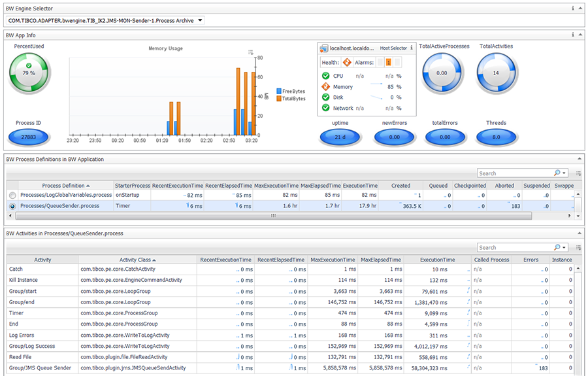Focus the BW Activities Search field
Image resolution: width=588 pixels, height=376 pixels.
[515, 248]
